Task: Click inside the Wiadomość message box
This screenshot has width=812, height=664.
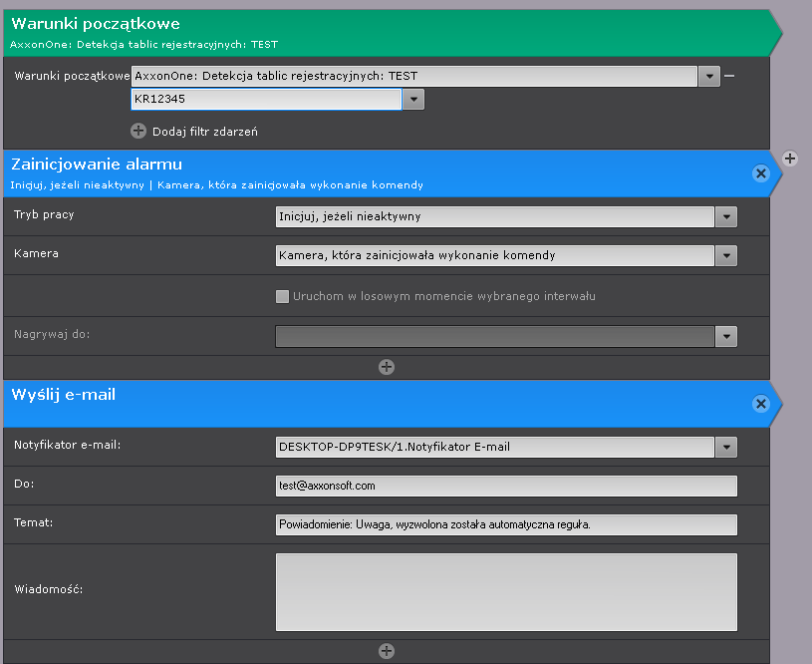Action: coord(505,591)
